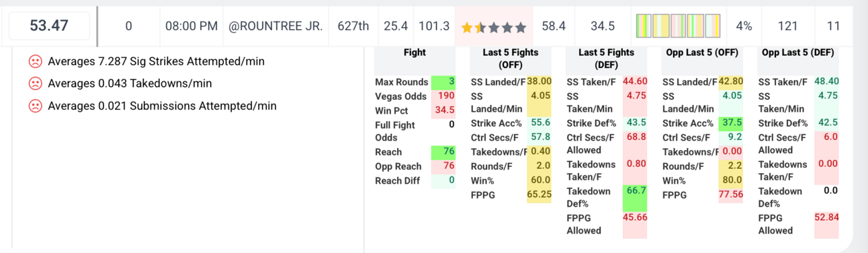Click the green Max Rounds value 3
Image resolution: width=868 pixels, height=253 pixels.
tap(443, 82)
